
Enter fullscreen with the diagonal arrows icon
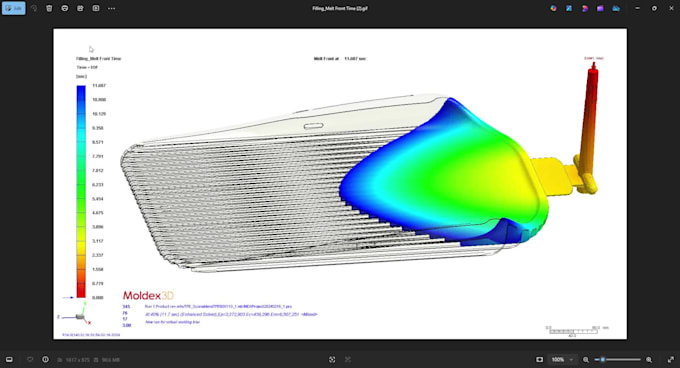coord(671,359)
